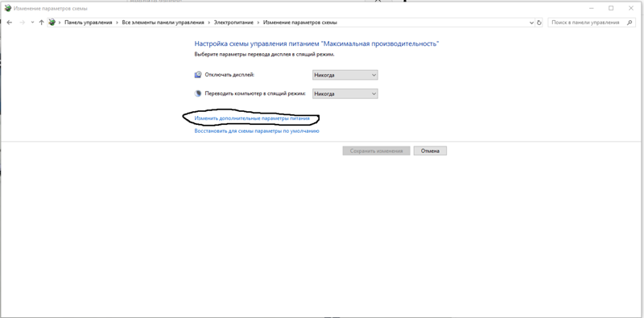Go back with the Back arrow
Image resolution: width=644 pixels, height=318 pixels.
click(x=10, y=23)
